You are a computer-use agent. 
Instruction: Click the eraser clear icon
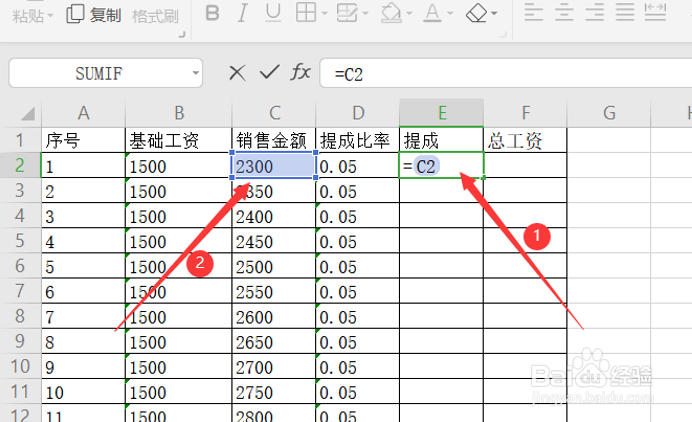coord(477,13)
